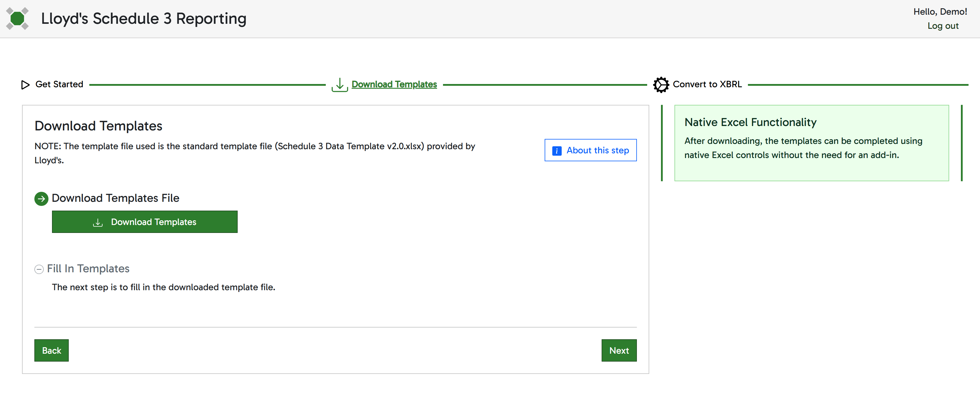The image size is (980, 403).
Task: Click the download arrow inside the green Download Templates button
Action: point(98,222)
